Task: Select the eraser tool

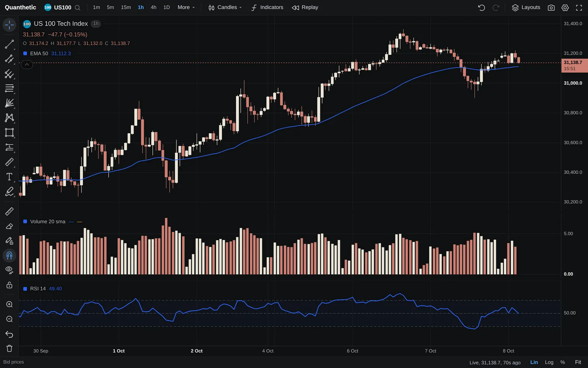Action: pyautogui.click(x=9, y=226)
